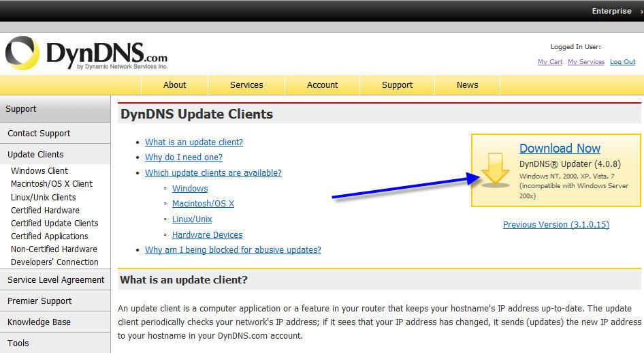Open Linux/Unix Clients sidebar item
This screenshot has height=353, width=644.
43,198
